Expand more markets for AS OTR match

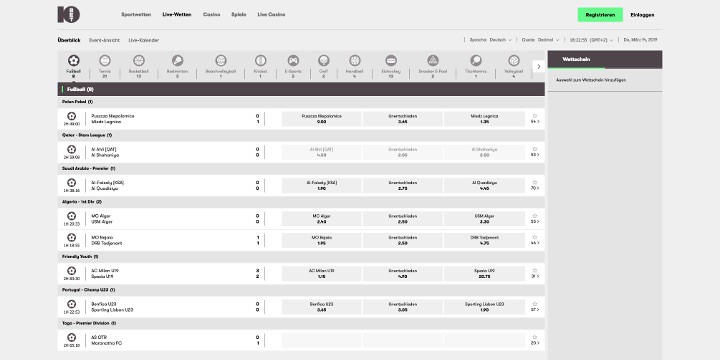point(535,343)
